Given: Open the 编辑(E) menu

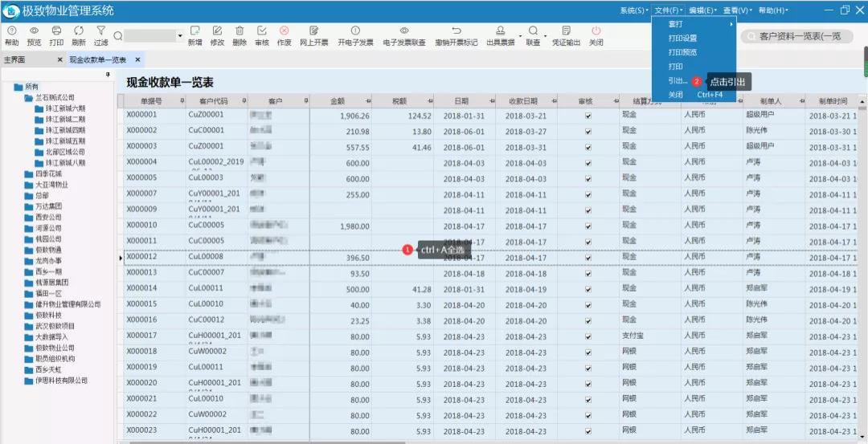Looking at the screenshot, I should pyautogui.click(x=702, y=10).
